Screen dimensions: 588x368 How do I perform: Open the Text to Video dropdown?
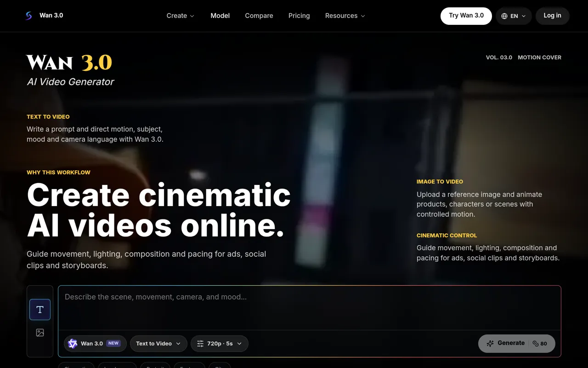tap(158, 344)
